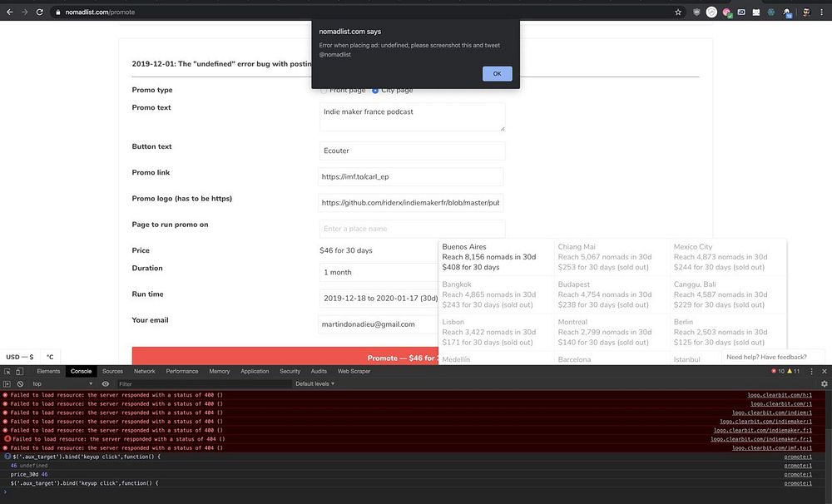
Task: Click Need help? Have feedback? link
Action: [766, 357]
